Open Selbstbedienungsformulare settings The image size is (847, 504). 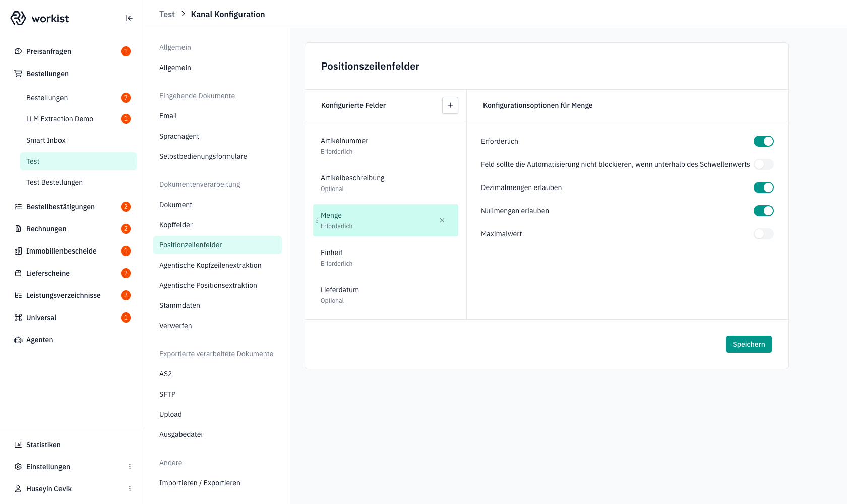(217, 156)
